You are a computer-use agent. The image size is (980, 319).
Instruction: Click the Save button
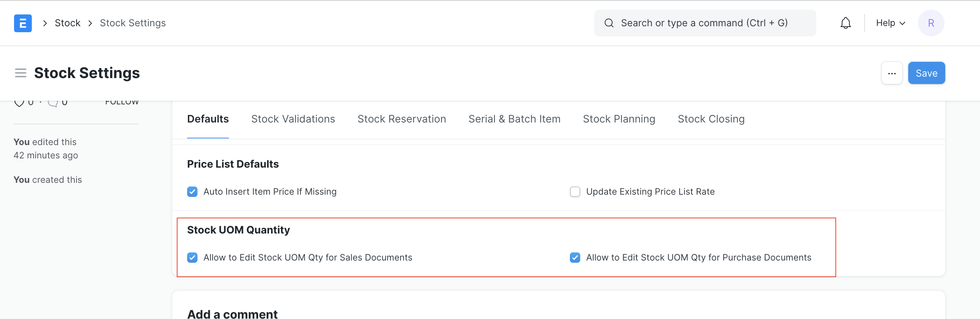926,73
